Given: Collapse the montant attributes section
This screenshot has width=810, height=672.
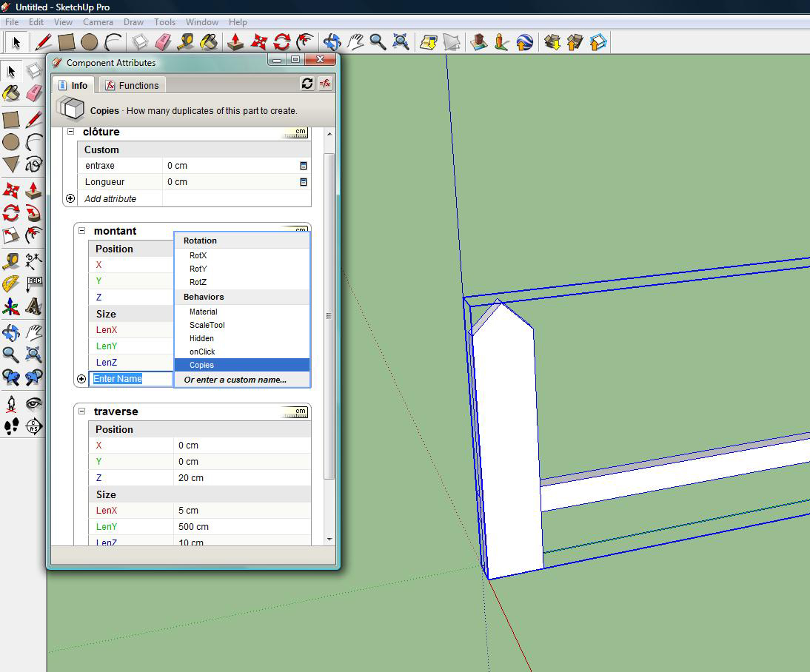Looking at the screenshot, I should [81, 231].
